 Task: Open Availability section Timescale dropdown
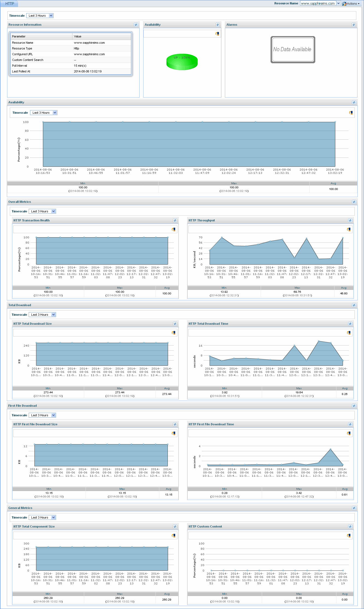coord(44,113)
